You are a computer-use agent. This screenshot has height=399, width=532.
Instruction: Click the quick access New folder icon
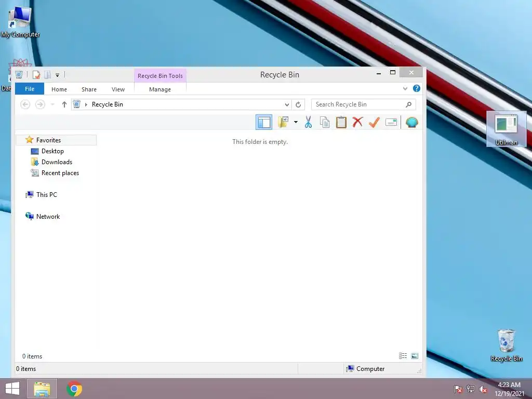click(47, 75)
